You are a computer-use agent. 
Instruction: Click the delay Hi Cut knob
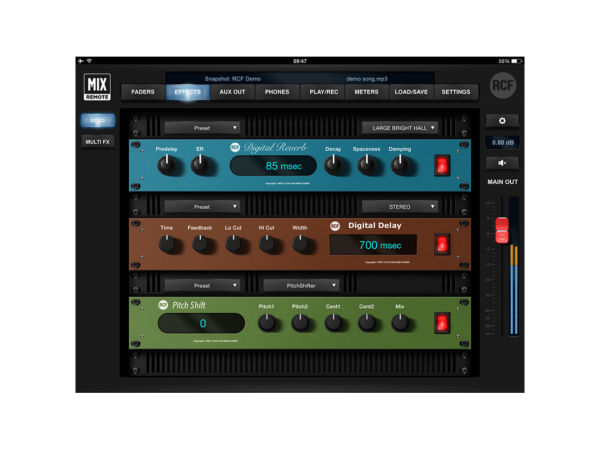pos(267,244)
